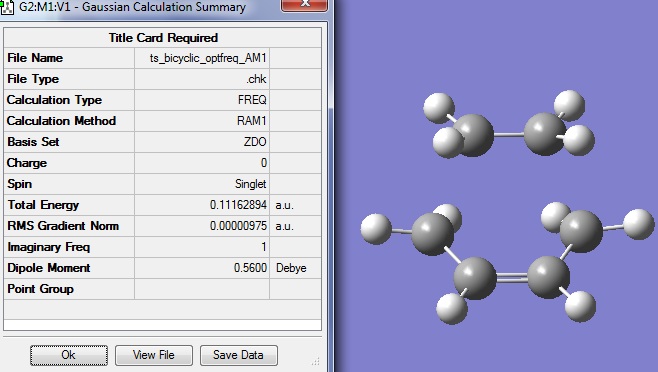Click the GaussView window icon in title bar
The height and width of the screenshot is (372, 658).
7,7
